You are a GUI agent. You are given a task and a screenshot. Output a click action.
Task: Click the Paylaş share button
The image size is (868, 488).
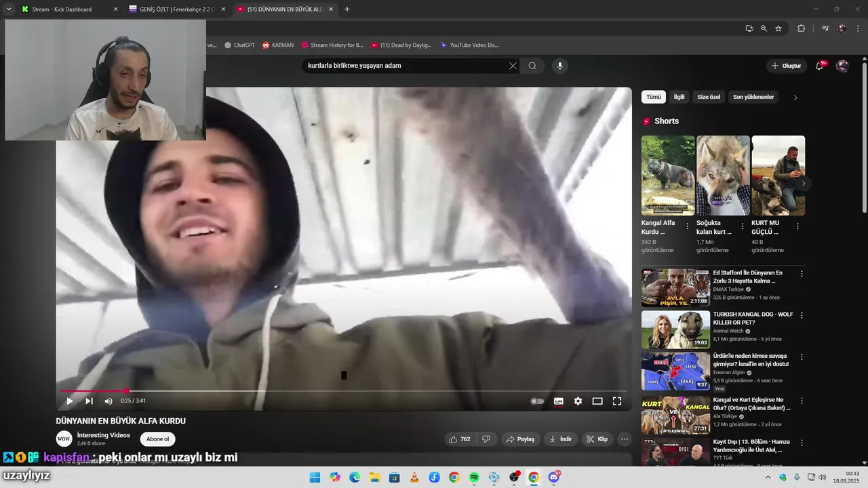click(x=520, y=439)
